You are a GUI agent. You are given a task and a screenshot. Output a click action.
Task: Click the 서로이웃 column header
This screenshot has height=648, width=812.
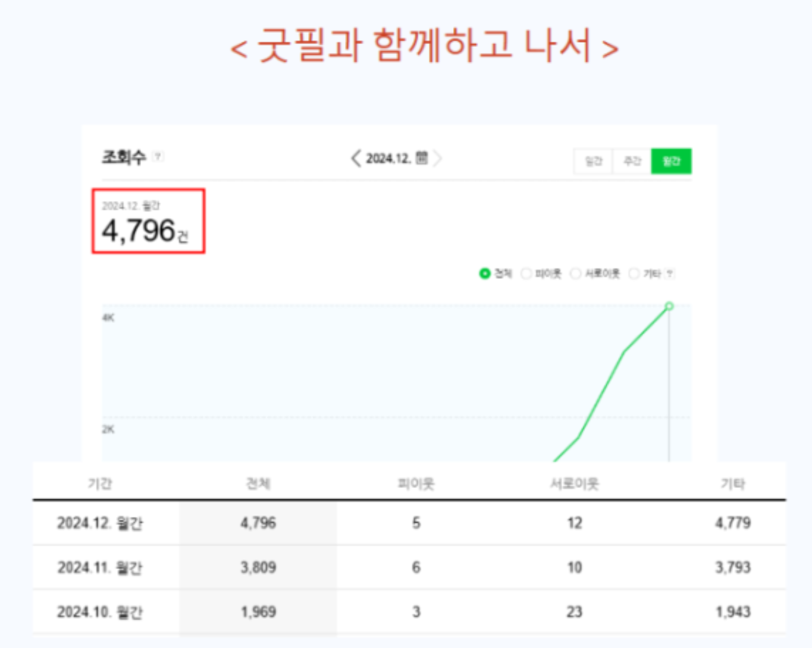click(x=574, y=483)
